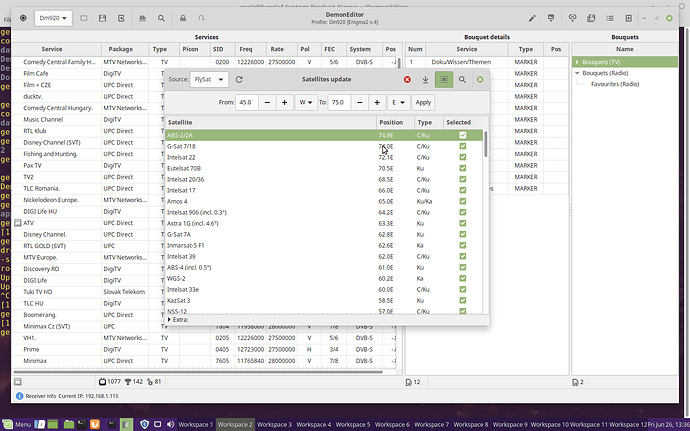690x431 pixels.
Task: Open the Source FlySat dropdown
Action: (x=209, y=80)
